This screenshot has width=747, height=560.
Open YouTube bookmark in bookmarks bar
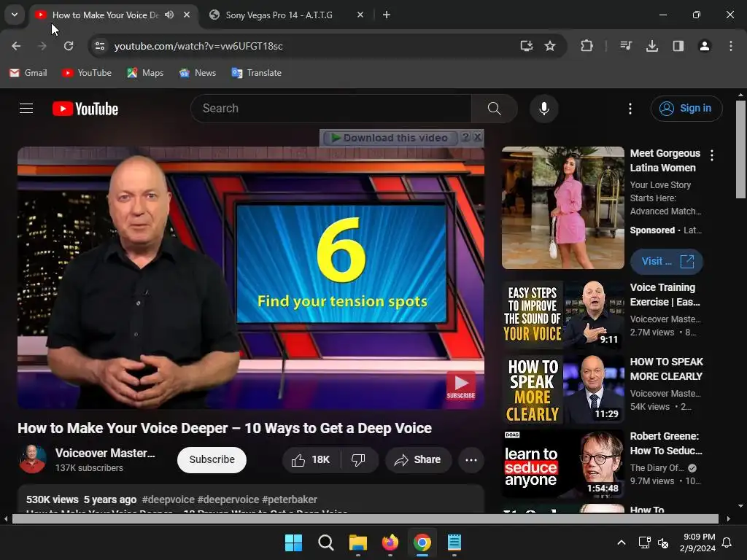[x=87, y=73]
